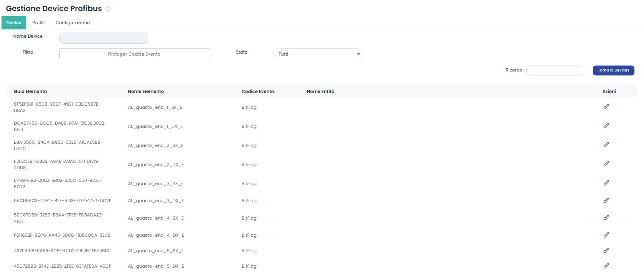Open the Stato dropdown showing Tutti
This screenshot has width=644, height=280.
point(317,54)
